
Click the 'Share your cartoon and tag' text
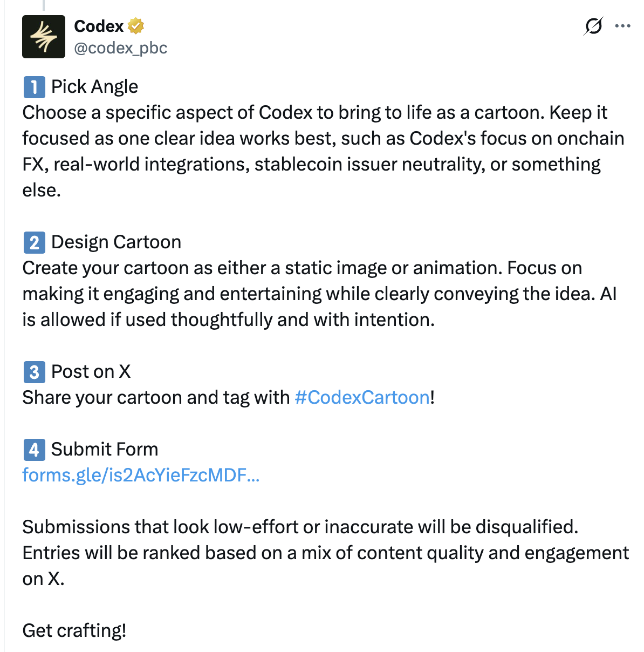pyautogui.click(x=156, y=398)
